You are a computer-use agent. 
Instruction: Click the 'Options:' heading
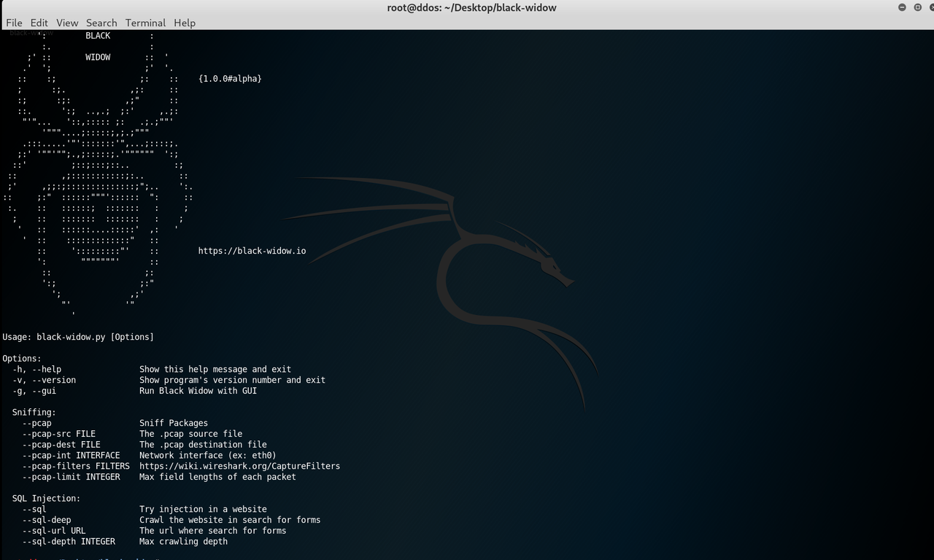tap(22, 359)
